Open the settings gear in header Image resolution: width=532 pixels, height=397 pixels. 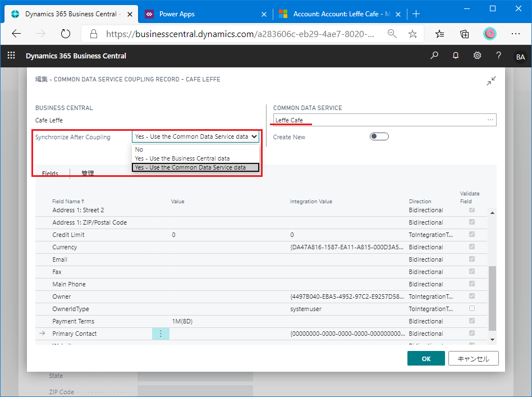coord(477,56)
